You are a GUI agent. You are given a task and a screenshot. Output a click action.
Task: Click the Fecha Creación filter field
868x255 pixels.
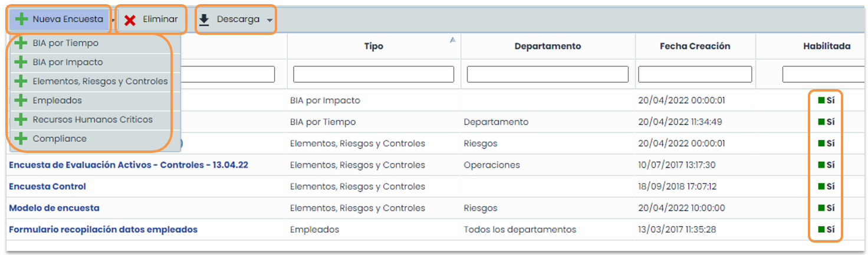[x=695, y=74]
